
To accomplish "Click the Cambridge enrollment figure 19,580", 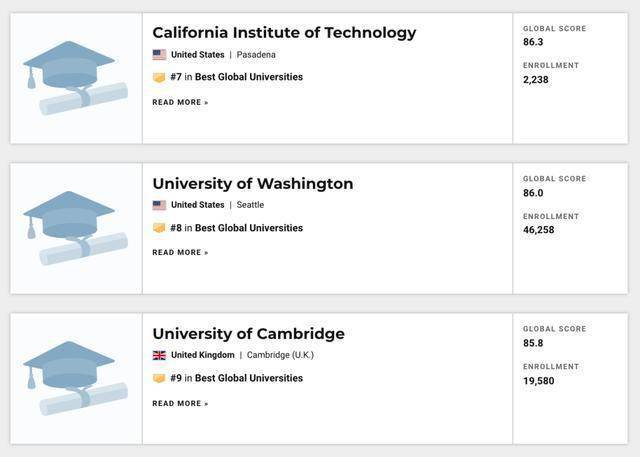I will pyautogui.click(x=538, y=381).
